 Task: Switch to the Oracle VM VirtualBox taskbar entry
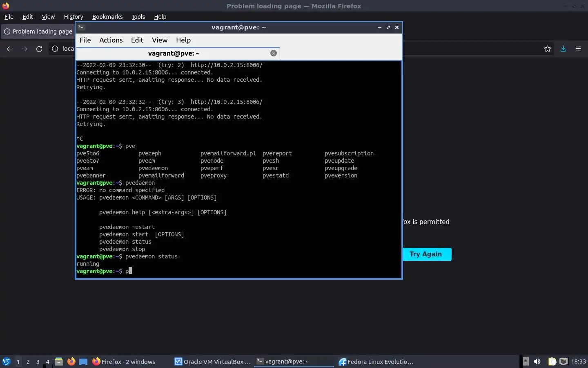coord(213,361)
